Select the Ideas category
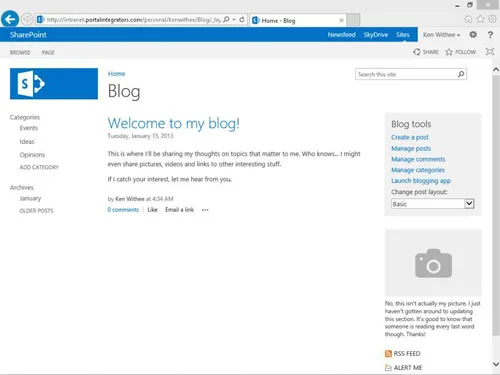Screen dimensions: 500x375 [x=27, y=142]
